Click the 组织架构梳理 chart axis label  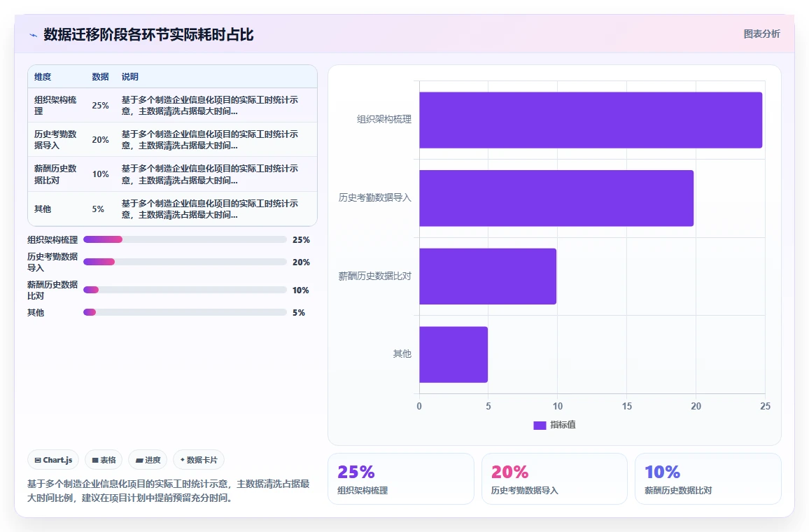tap(384, 119)
